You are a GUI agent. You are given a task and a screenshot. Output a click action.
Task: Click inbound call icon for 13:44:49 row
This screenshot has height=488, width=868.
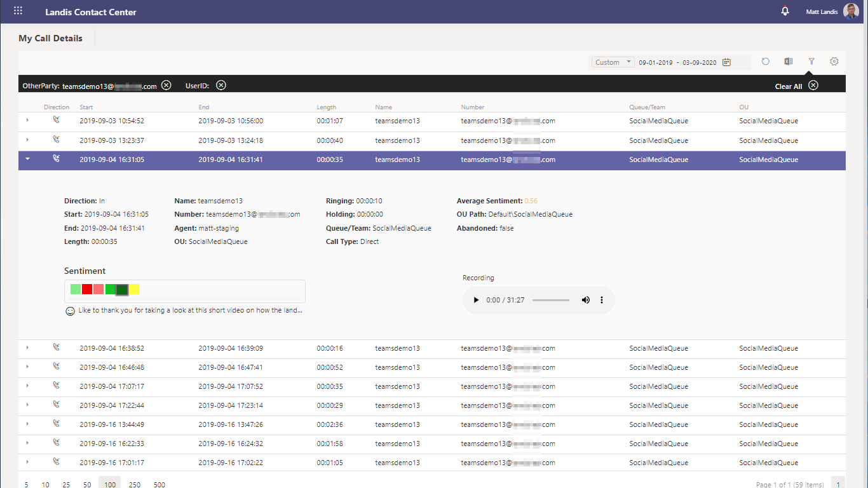tap(57, 423)
